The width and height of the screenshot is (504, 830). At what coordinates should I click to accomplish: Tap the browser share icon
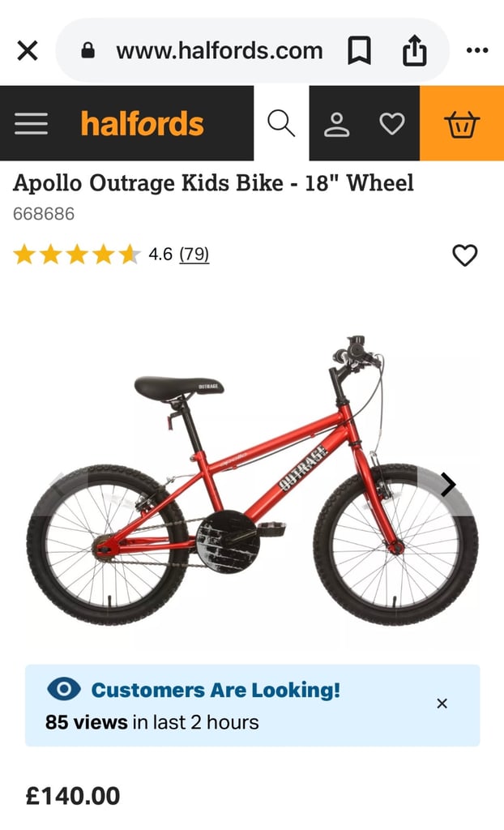[415, 50]
